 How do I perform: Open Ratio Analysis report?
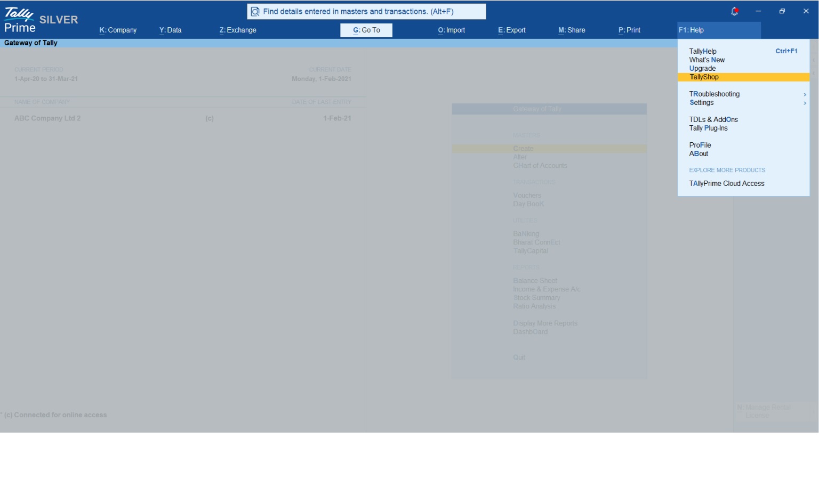[x=534, y=306]
